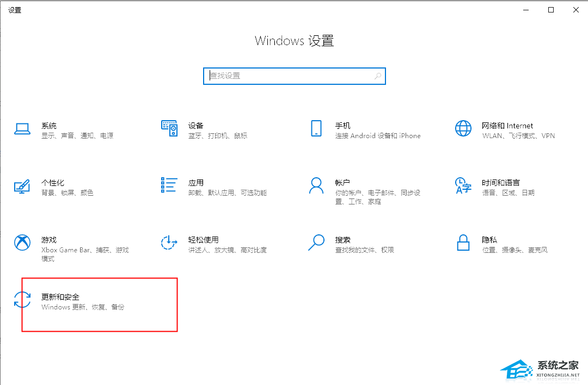
Task: Open the Network & Internet globe icon
Action: [x=463, y=129]
